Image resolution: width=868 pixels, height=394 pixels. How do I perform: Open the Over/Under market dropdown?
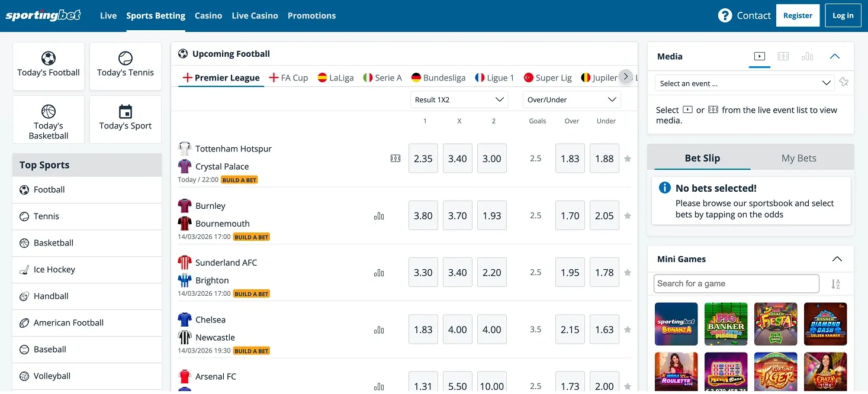[571, 99]
